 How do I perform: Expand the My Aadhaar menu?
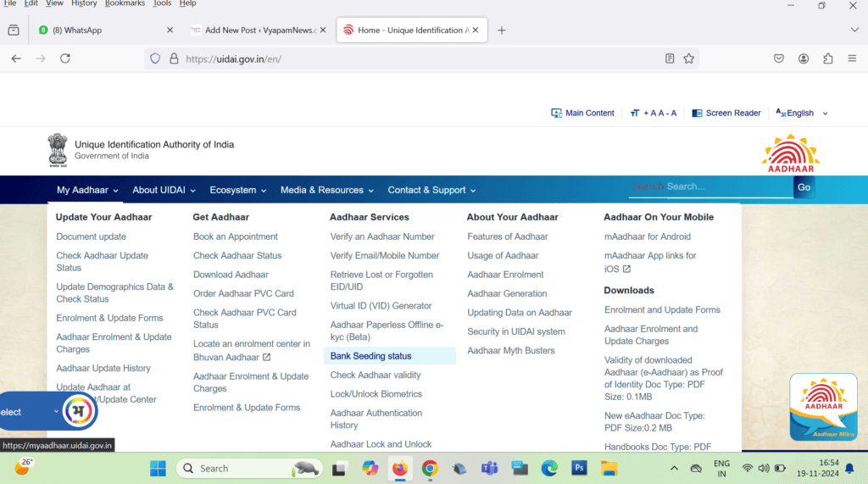click(87, 190)
